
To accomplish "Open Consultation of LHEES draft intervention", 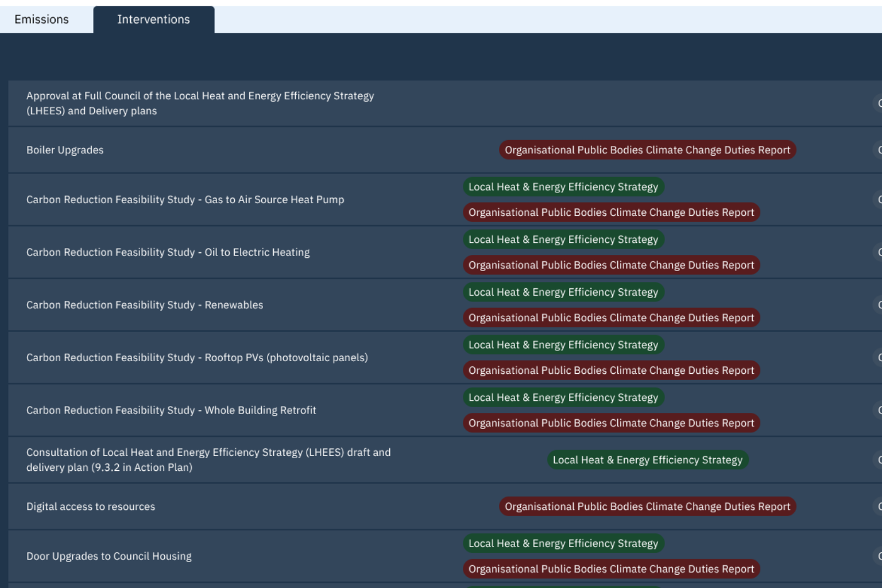I will [208, 460].
